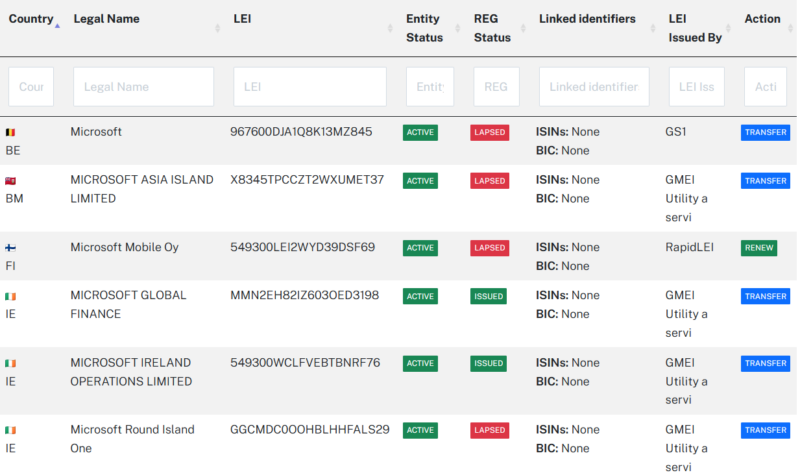Sort by Action column arrows

(x=790, y=28)
